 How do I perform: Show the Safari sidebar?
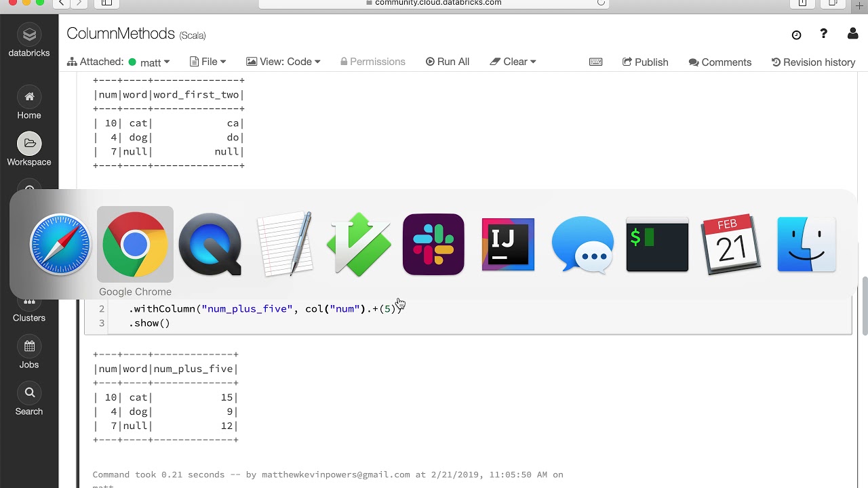tap(106, 3)
